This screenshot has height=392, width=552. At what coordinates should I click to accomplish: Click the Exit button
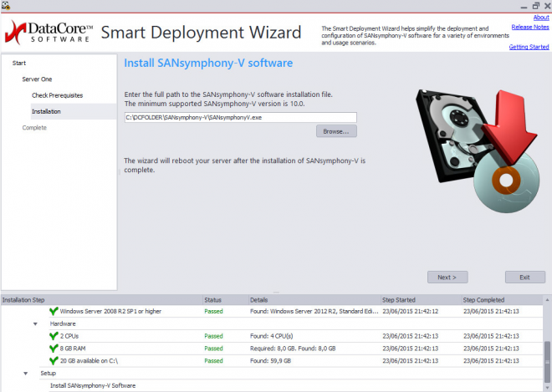(525, 277)
